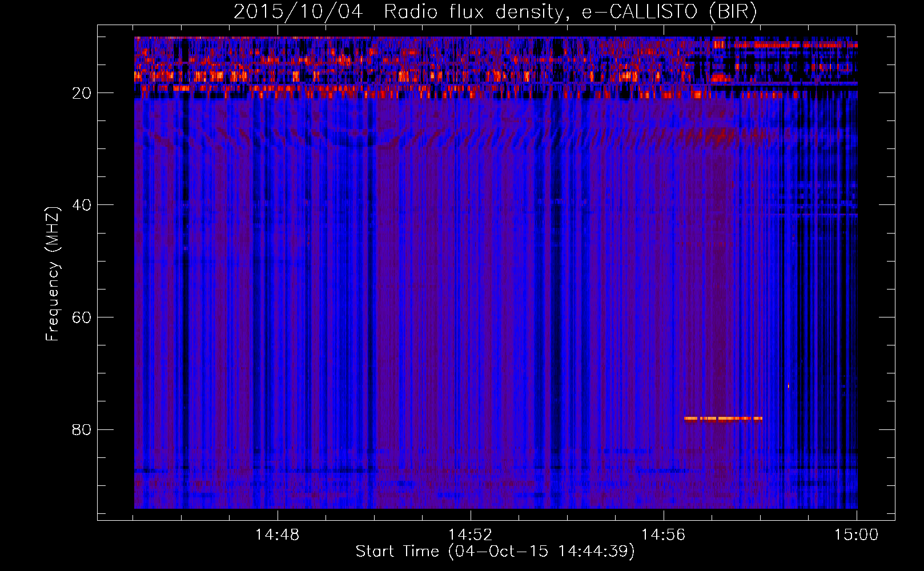
Task: Click the plot title 'Radio flux density, e-CALLISTO (BIR)'
Action: (570, 12)
